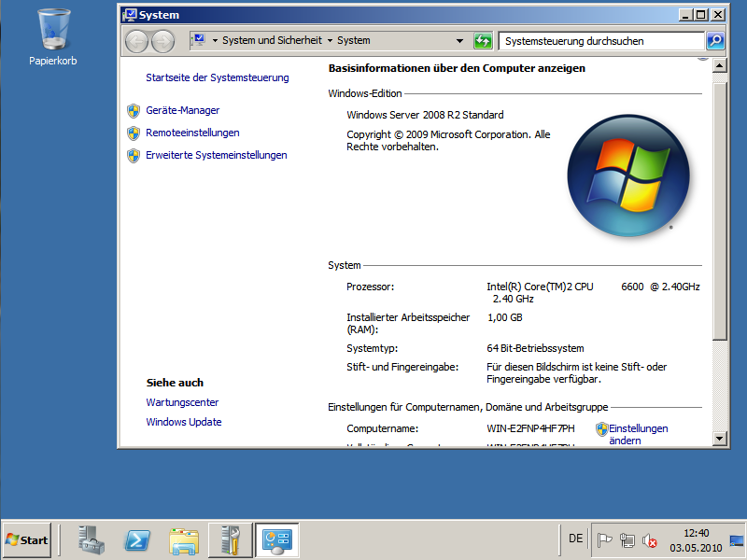This screenshot has height=560, width=747.
Task: Open Windows Update link
Action: tap(183, 422)
